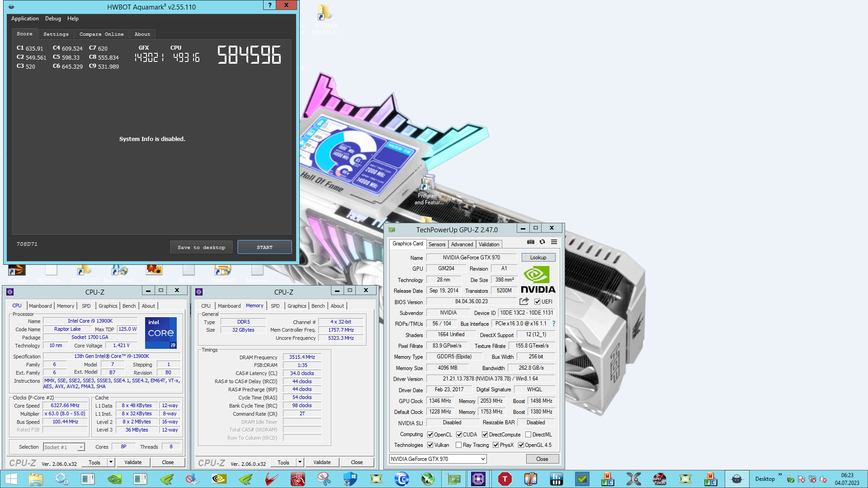Open the GPU-Z hamburger menu
The height and width of the screenshot is (488, 868).
(x=554, y=242)
